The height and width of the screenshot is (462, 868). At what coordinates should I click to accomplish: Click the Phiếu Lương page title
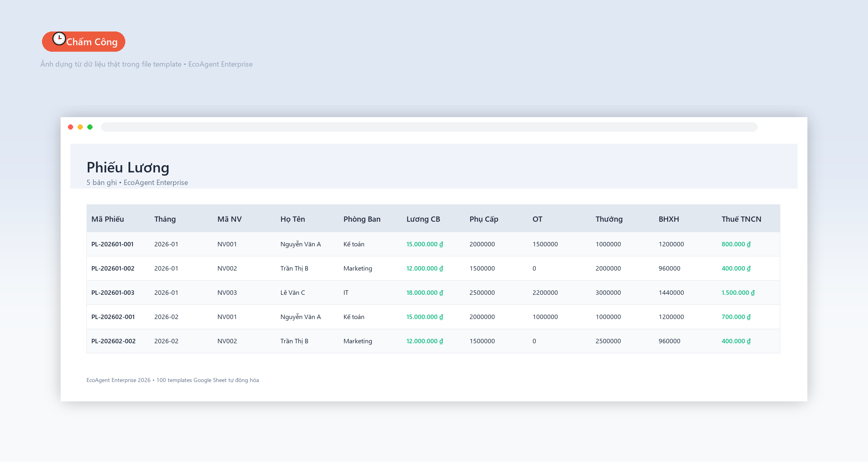[128, 167]
